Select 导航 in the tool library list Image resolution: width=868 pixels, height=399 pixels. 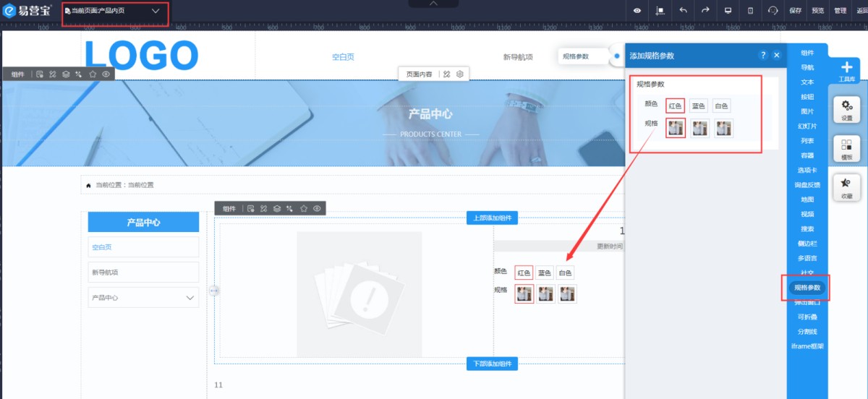807,67
